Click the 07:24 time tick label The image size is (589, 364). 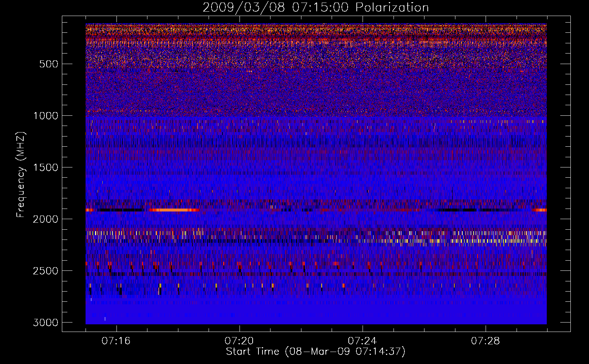(363, 341)
